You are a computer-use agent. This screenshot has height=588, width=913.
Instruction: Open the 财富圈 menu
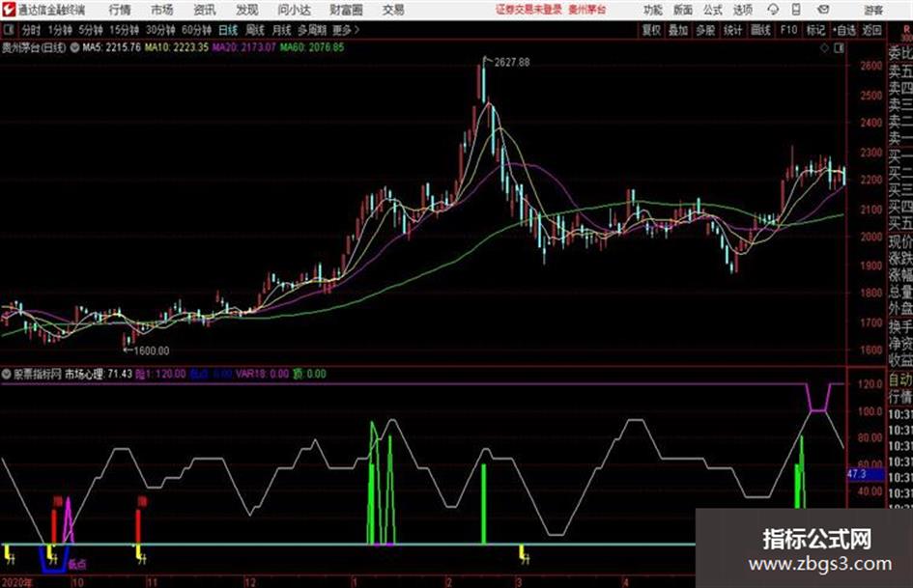click(346, 10)
